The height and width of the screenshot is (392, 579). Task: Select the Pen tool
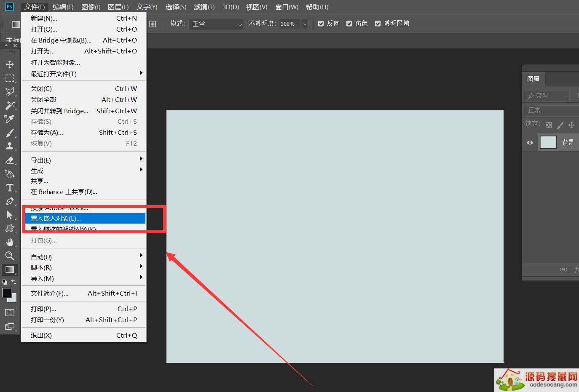pos(10,201)
